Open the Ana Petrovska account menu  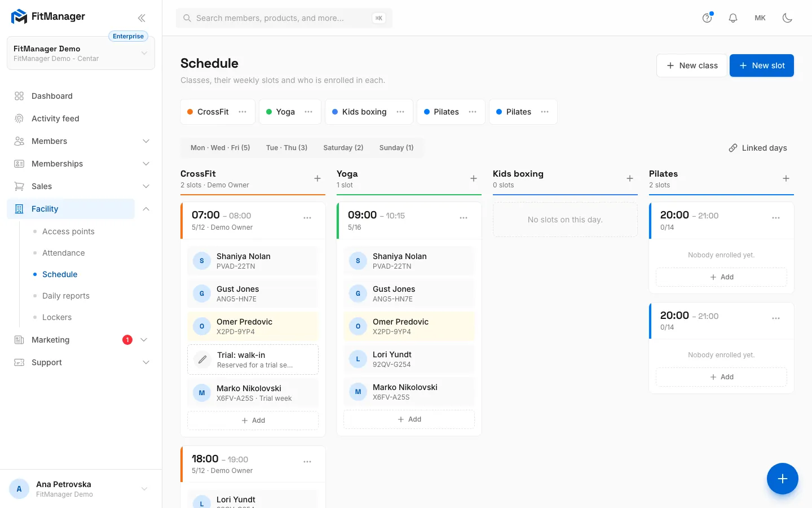tap(81, 489)
